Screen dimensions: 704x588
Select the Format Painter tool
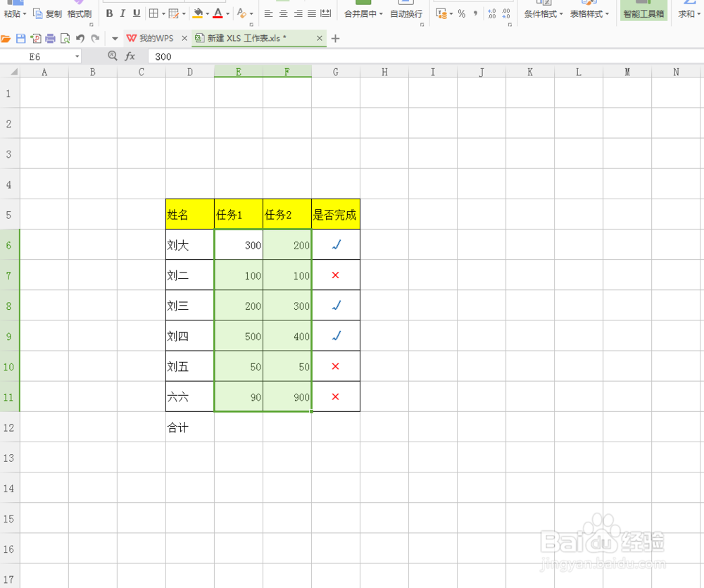coord(79,13)
